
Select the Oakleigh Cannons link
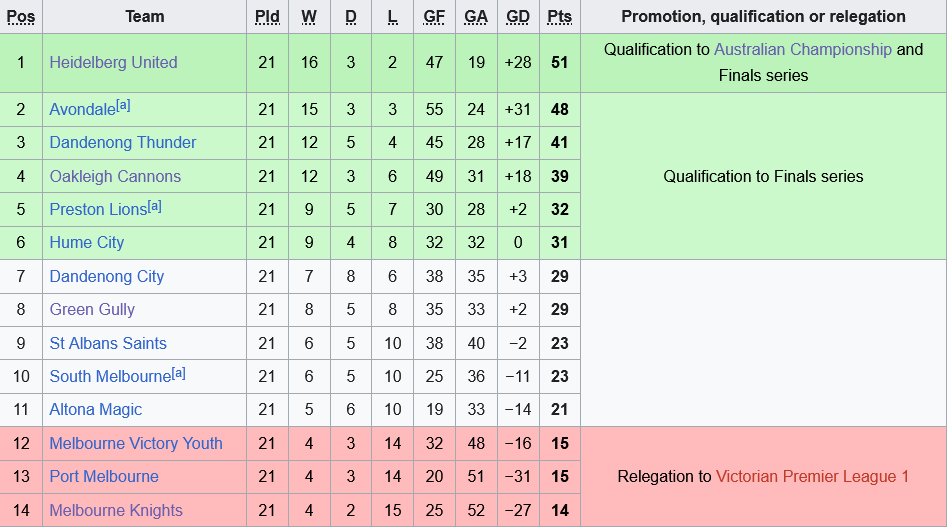click(115, 176)
